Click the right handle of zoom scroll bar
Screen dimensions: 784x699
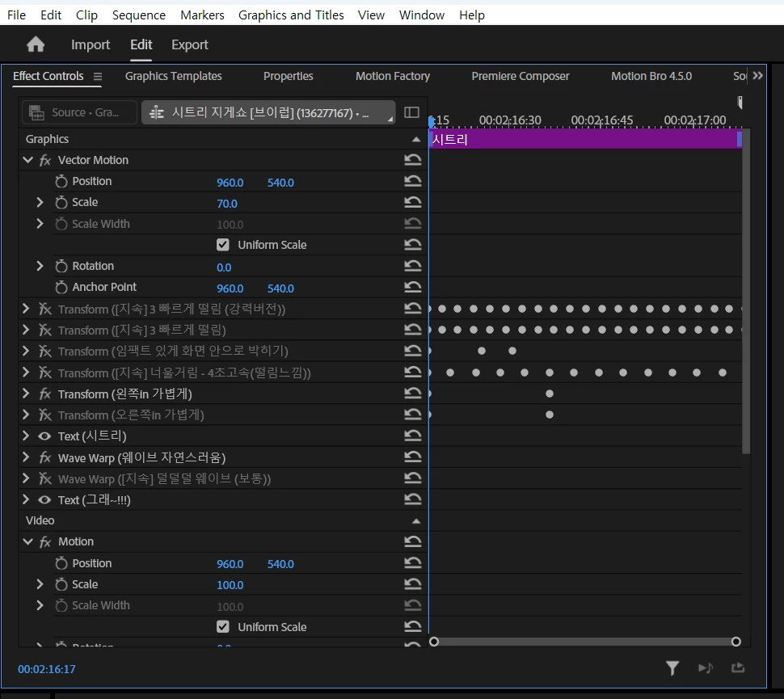click(x=736, y=642)
